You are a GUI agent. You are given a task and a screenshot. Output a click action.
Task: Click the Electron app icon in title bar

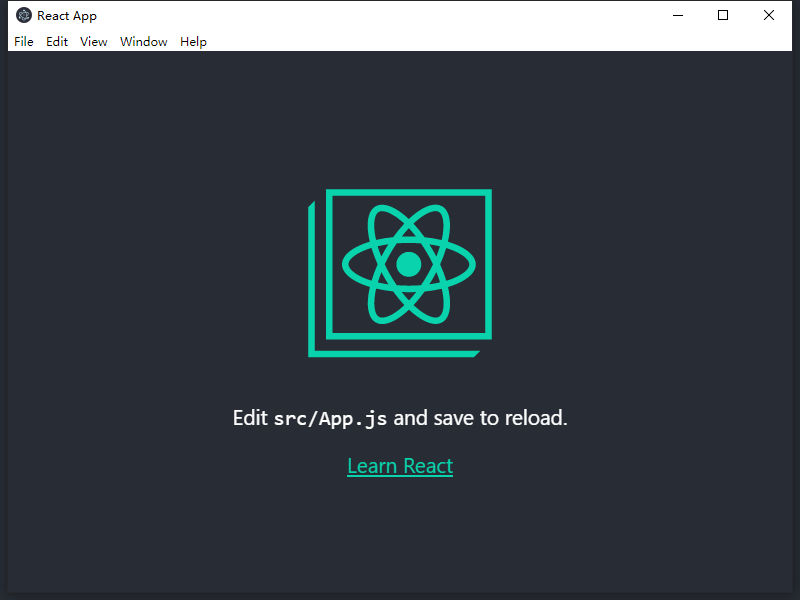23,15
